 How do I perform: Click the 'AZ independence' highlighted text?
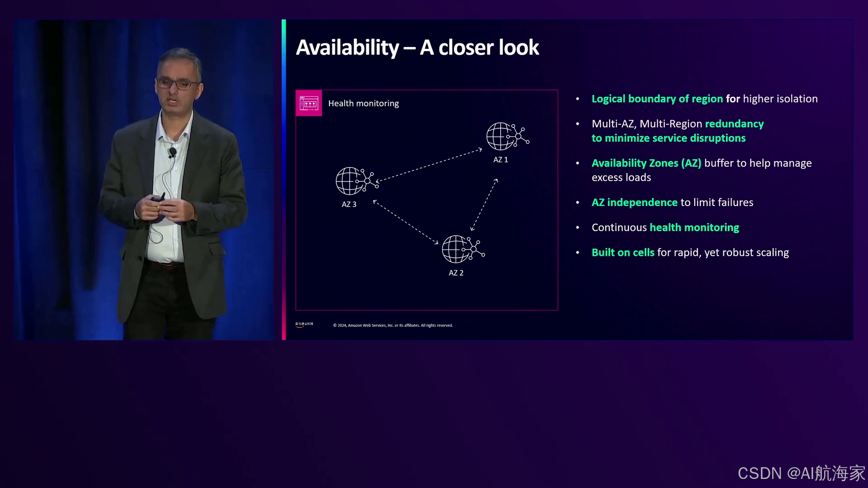pyautogui.click(x=634, y=202)
